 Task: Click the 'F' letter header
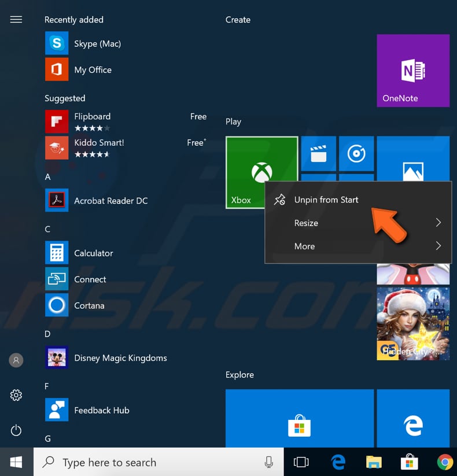tap(47, 386)
